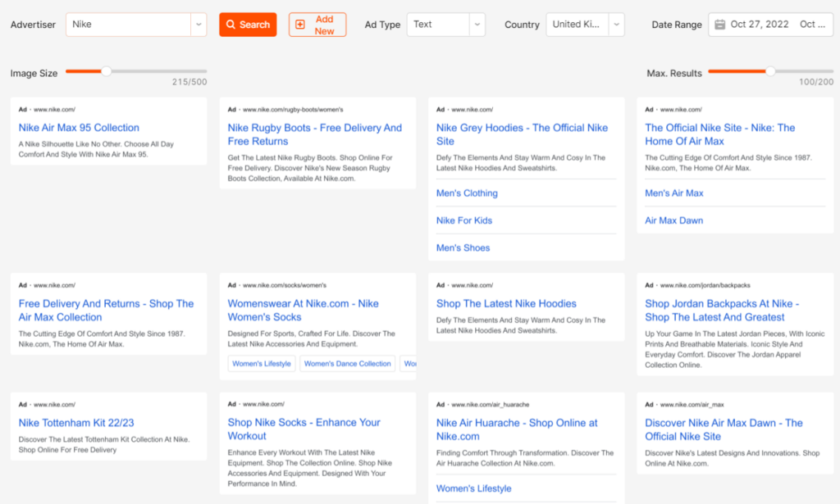The height and width of the screenshot is (504, 840).
Task: Open the Advertiser dropdown arrow
Action: point(199,25)
